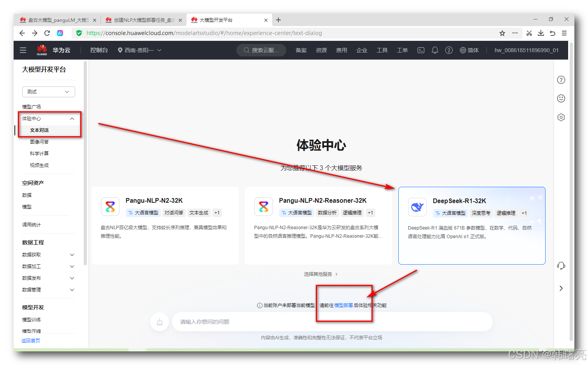This screenshot has height=365, width=588.
Task: Click the 请输入你想问的问题 input field
Action: (x=332, y=322)
